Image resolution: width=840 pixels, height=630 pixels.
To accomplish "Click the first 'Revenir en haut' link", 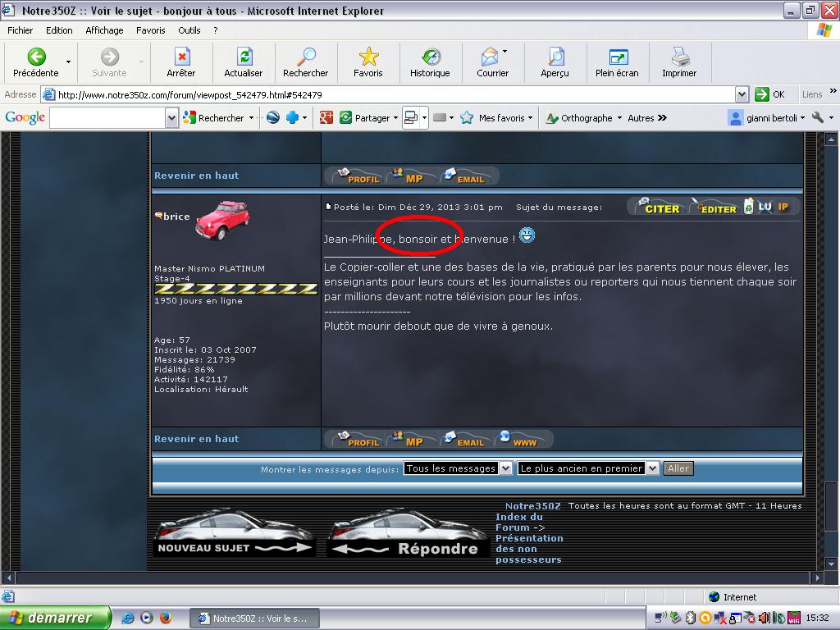I will pos(197,176).
